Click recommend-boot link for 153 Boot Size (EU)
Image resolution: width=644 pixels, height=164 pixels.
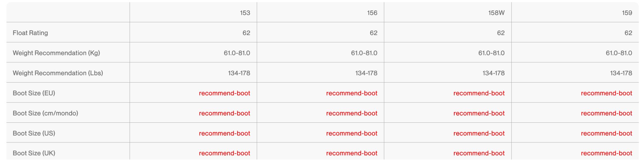pos(224,93)
